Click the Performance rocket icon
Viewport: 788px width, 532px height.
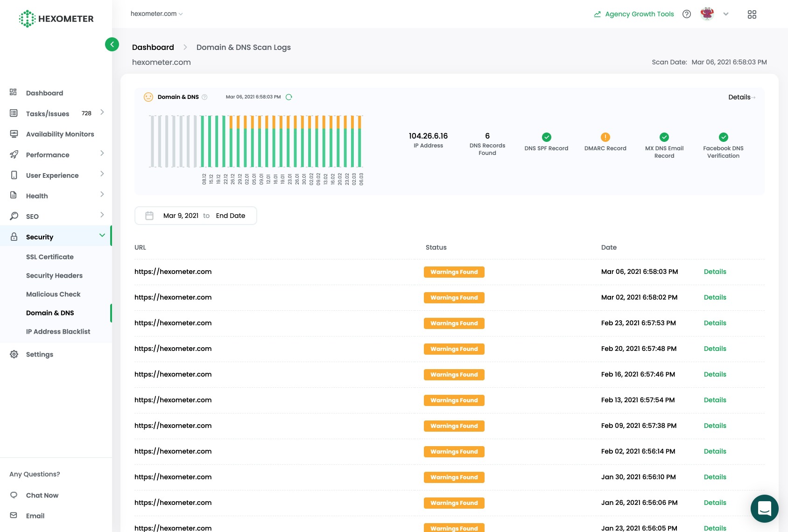coord(14,154)
